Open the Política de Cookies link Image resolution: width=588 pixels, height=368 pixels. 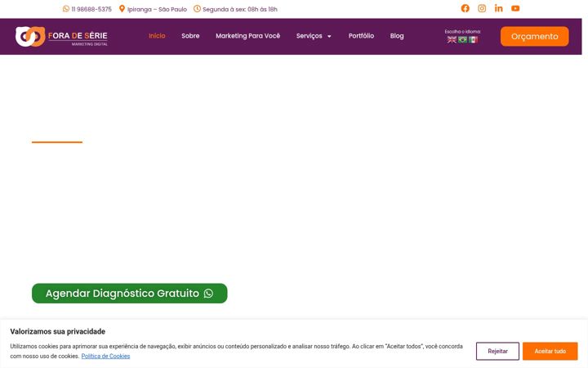click(x=105, y=356)
